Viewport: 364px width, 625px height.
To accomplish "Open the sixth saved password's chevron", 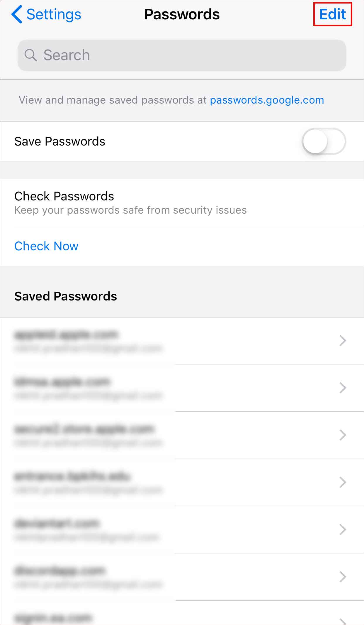I will pyautogui.click(x=343, y=577).
